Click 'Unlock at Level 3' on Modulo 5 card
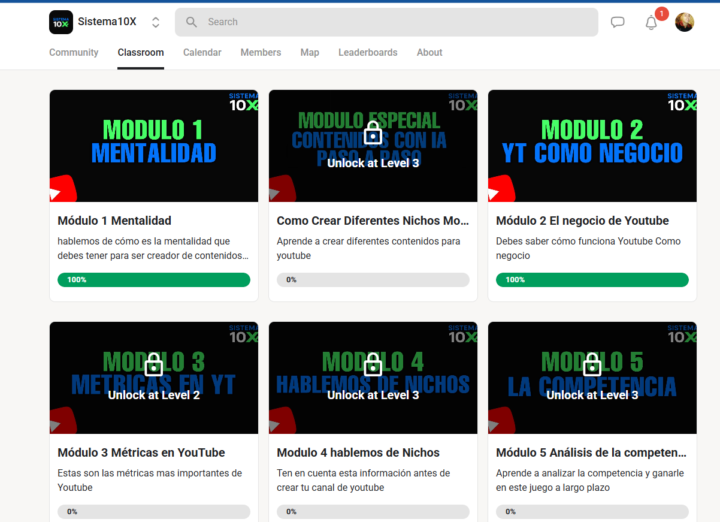 point(592,395)
